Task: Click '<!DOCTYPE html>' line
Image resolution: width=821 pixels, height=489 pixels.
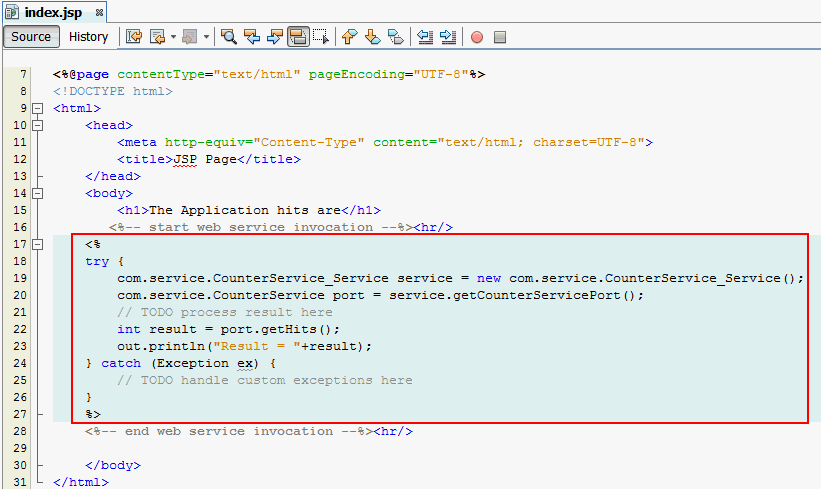Action: (113, 91)
